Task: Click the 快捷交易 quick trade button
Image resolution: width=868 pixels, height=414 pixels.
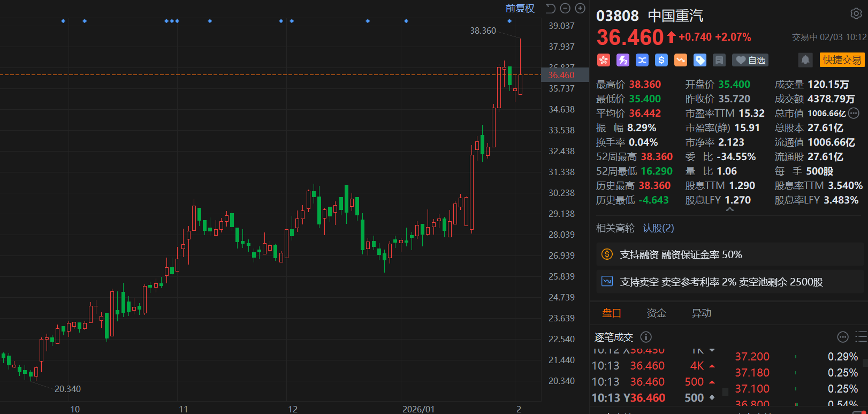Action: [842, 60]
